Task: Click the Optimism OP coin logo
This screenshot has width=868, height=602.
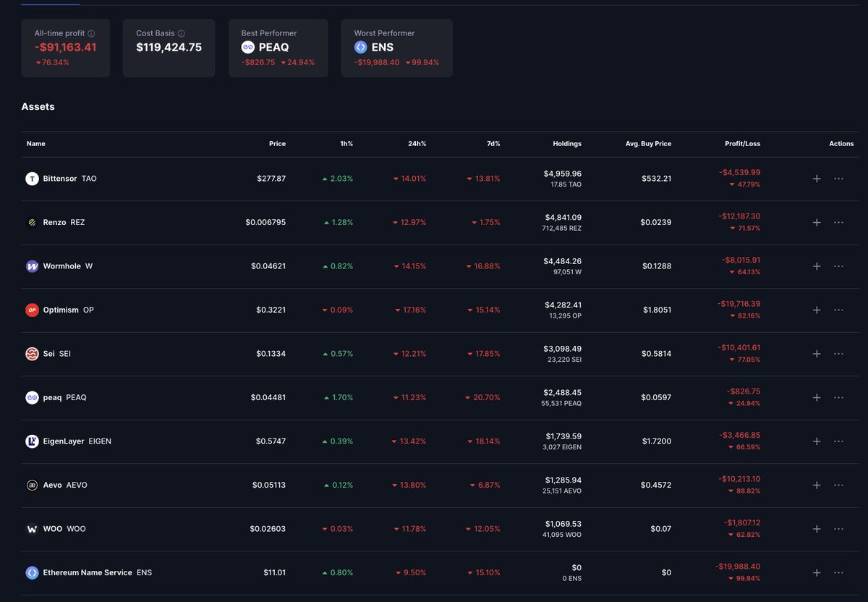Action: pyautogui.click(x=32, y=310)
